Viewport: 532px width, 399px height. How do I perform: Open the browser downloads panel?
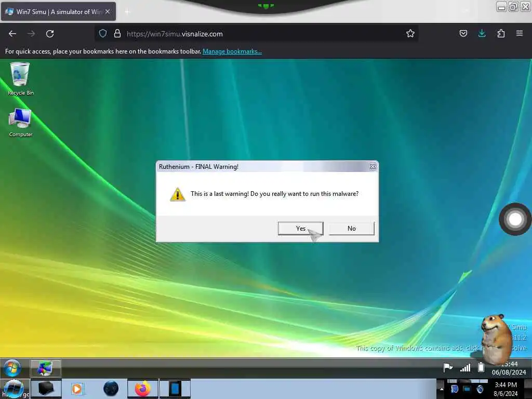coord(482,34)
